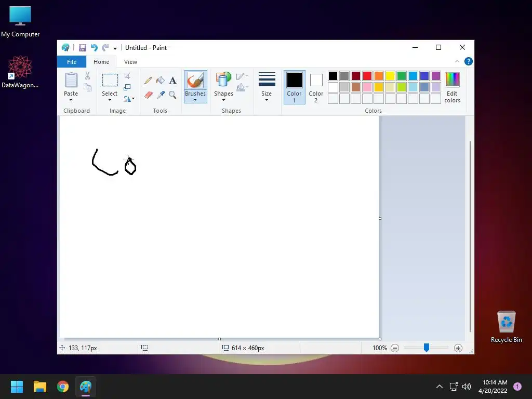Click the Paint icon in title bar

(65, 47)
